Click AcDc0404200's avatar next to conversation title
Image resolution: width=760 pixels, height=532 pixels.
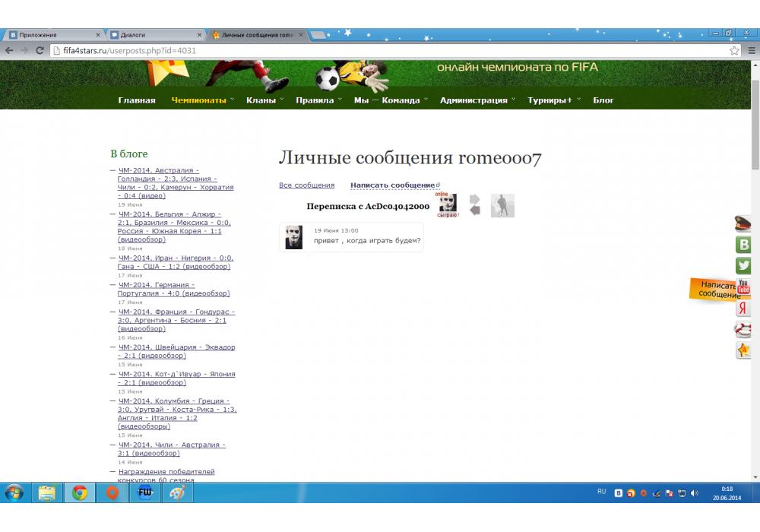click(x=448, y=204)
